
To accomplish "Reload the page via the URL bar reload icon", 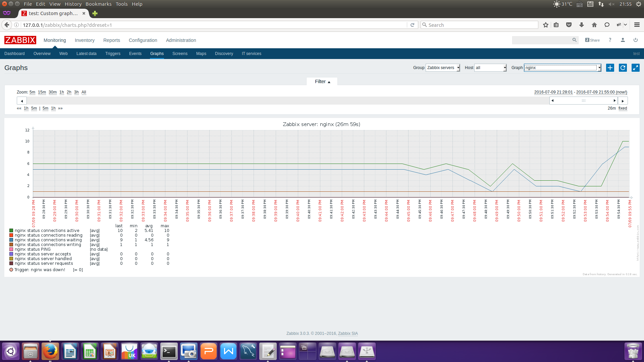I will point(413,25).
